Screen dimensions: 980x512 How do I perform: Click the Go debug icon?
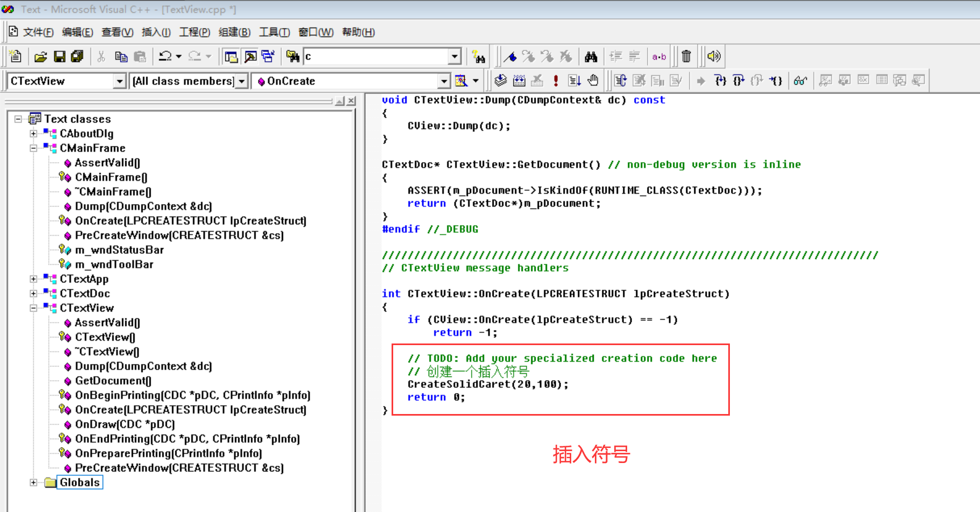(x=574, y=81)
